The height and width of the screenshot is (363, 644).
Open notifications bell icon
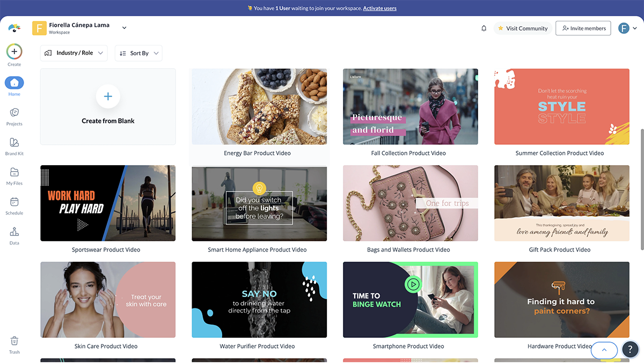484,28
